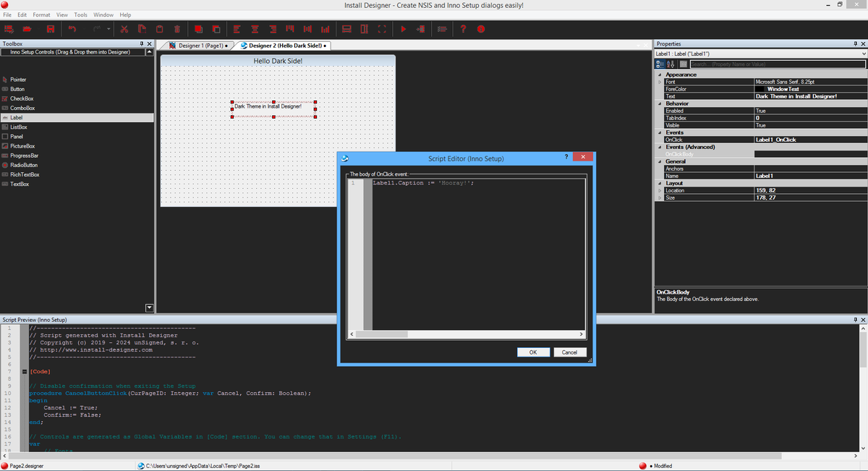The height and width of the screenshot is (471, 868).
Task: Click the Script Editor code text area
Action: coord(477,255)
